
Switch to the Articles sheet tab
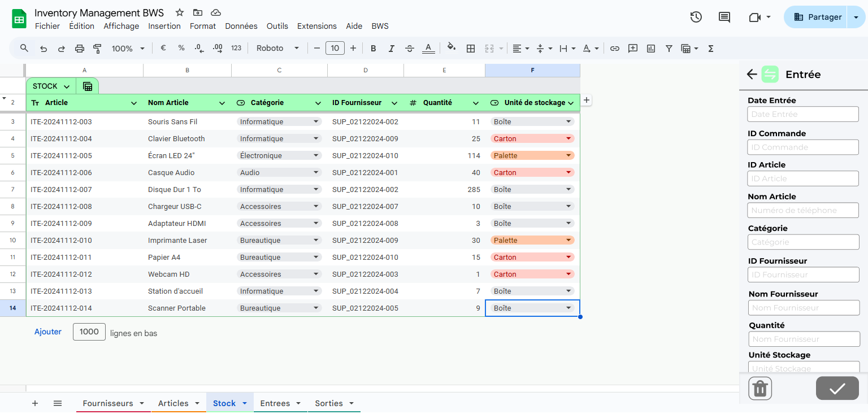click(173, 403)
